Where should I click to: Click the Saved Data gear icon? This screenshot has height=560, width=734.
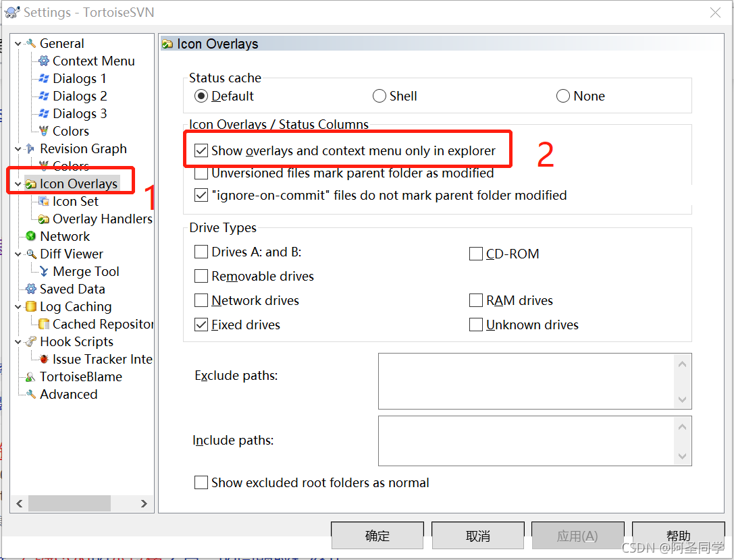31,289
